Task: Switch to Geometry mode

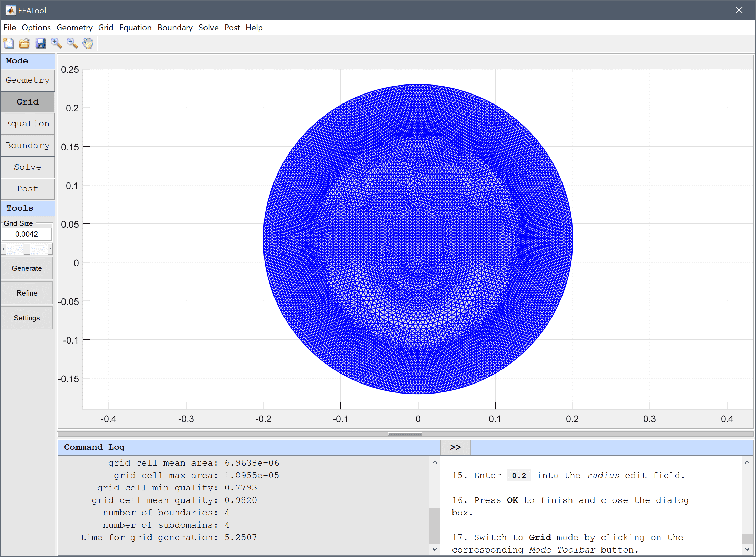Action: click(28, 80)
